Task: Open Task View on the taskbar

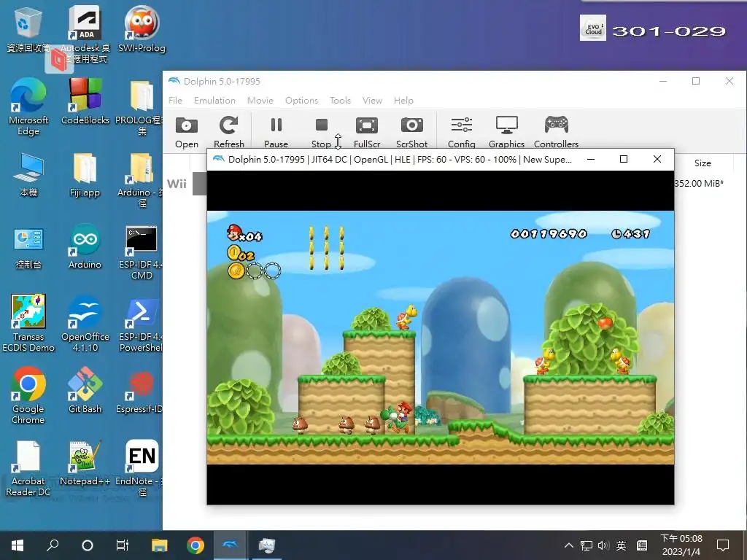Action: click(x=123, y=545)
